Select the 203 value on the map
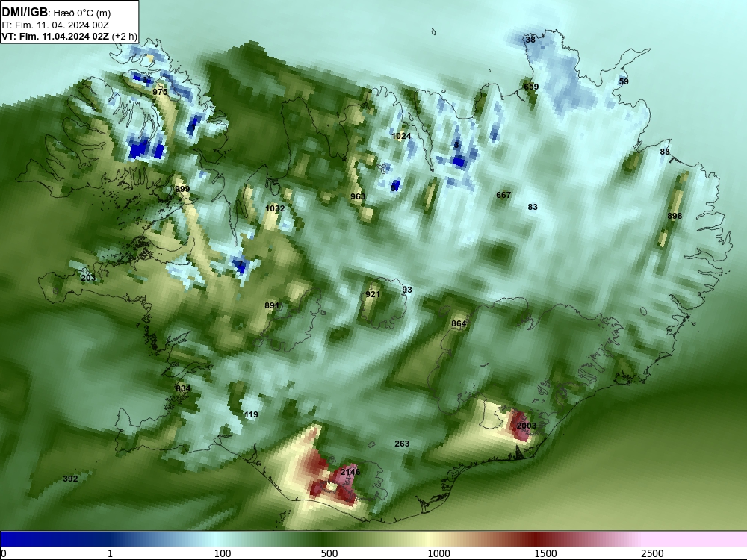This screenshot has height=560, width=747. tap(88, 278)
